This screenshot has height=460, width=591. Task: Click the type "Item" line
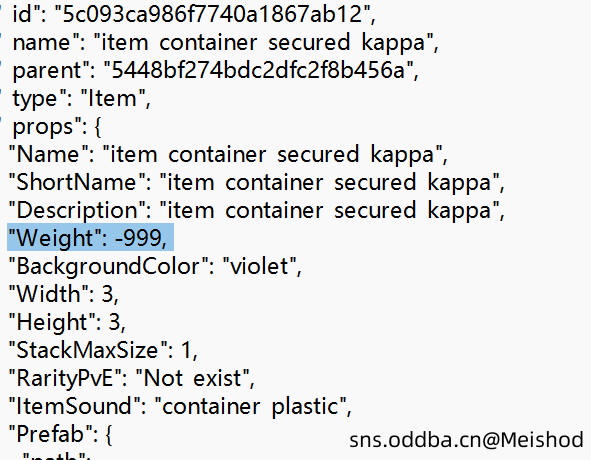[x=75, y=99]
